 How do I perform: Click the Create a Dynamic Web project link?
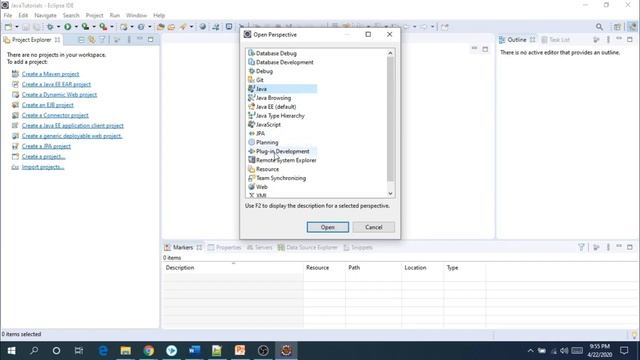[60, 95]
